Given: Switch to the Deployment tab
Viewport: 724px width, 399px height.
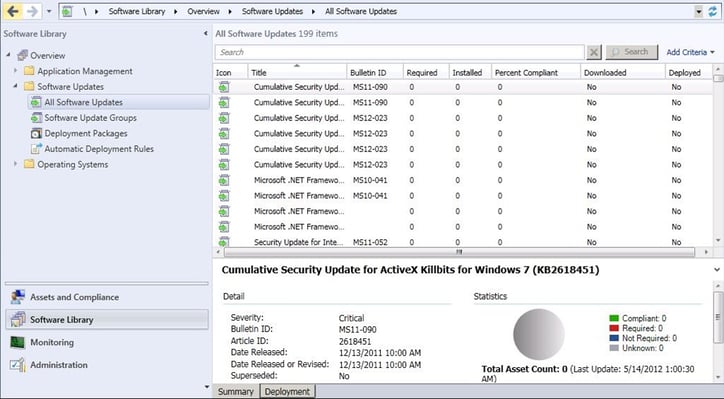Looking at the screenshot, I should pyautogui.click(x=287, y=391).
